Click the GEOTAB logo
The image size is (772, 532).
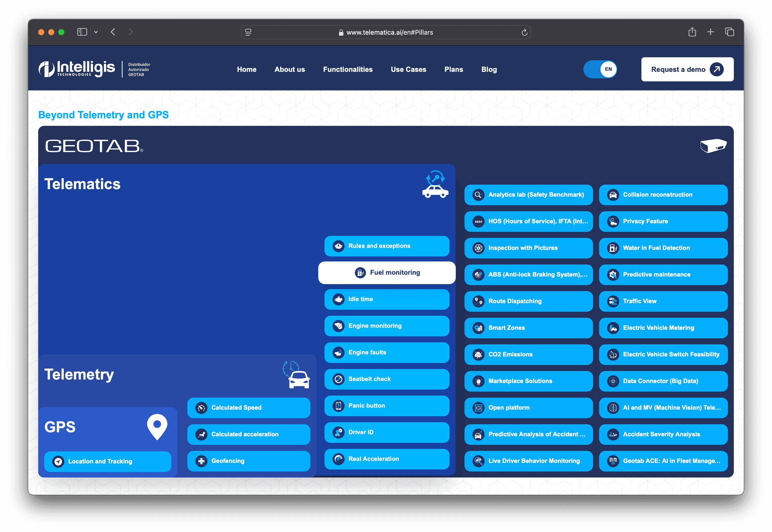[x=94, y=146]
